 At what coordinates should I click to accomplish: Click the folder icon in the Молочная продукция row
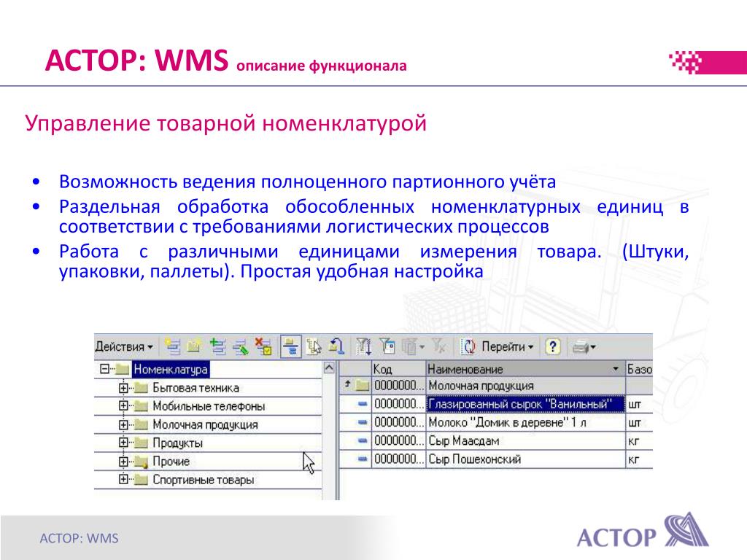(362, 385)
